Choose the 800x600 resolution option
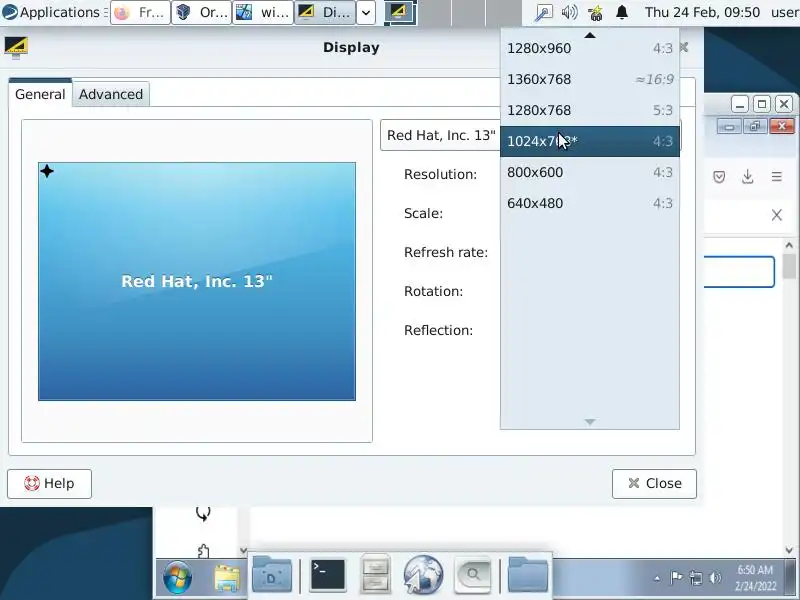Image resolution: width=800 pixels, height=600 pixels. tap(589, 172)
